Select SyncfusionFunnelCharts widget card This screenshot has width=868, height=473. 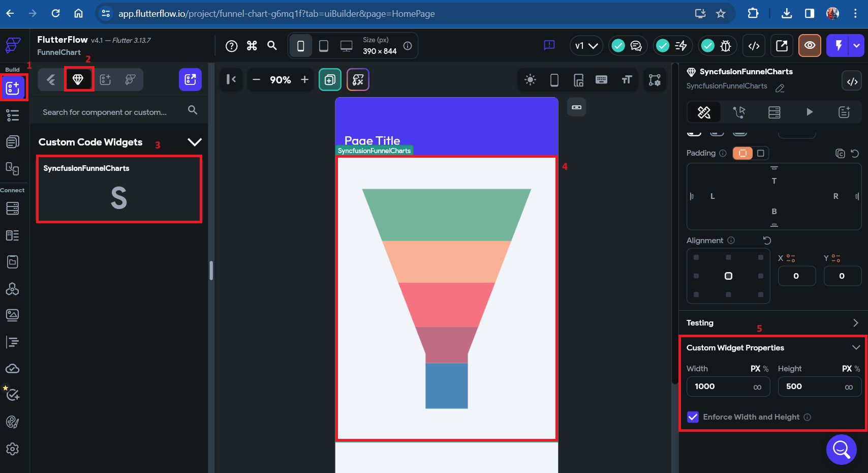[x=119, y=189]
